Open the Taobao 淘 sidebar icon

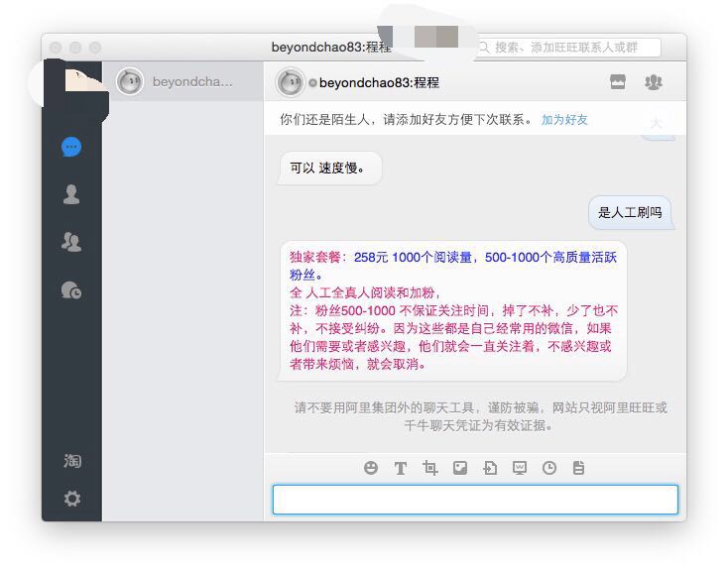coord(72,461)
